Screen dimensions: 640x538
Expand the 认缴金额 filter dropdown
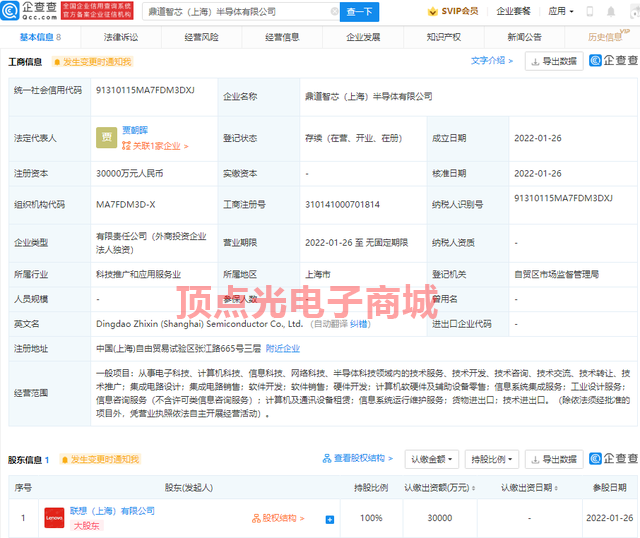pyautogui.click(x=433, y=459)
